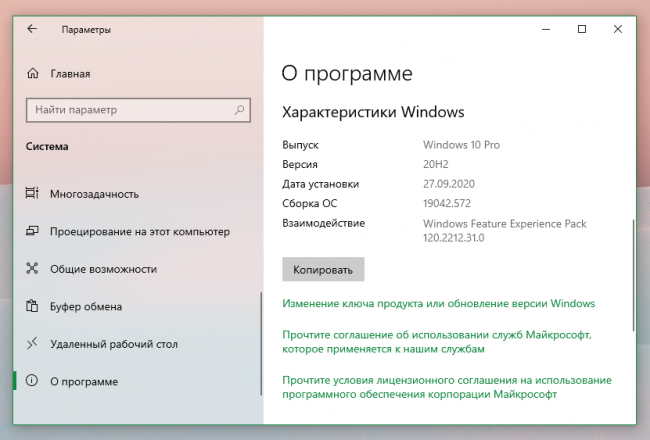Click the Сборка ОС label
Image resolution: width=650 pixels, height=440 pixels.
point(310,204)
